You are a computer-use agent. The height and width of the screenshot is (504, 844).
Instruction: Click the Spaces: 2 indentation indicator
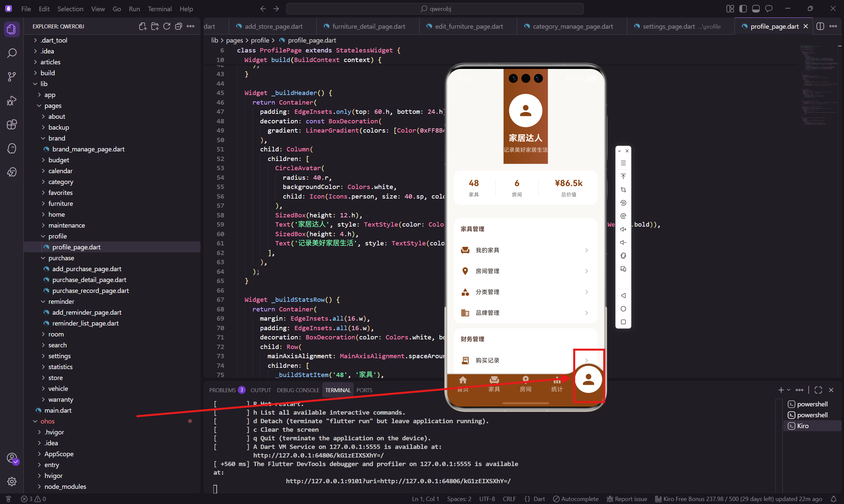[x=459, y=499]
